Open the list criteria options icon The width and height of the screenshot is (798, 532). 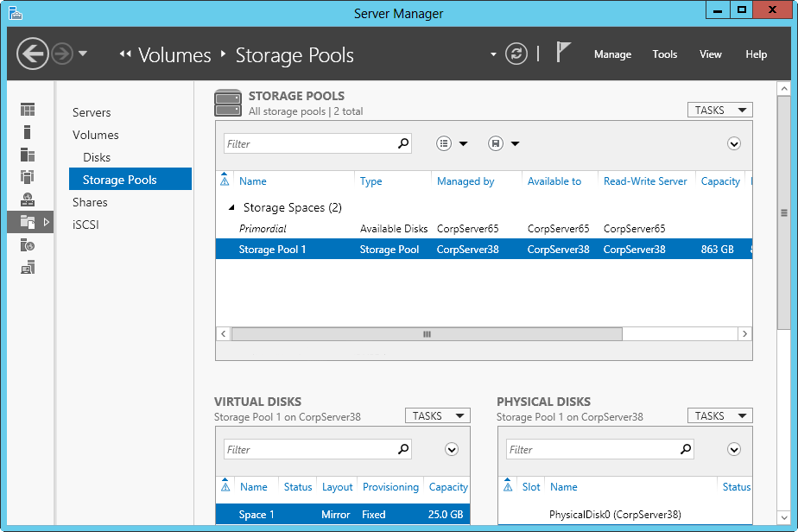coord(444,143)
